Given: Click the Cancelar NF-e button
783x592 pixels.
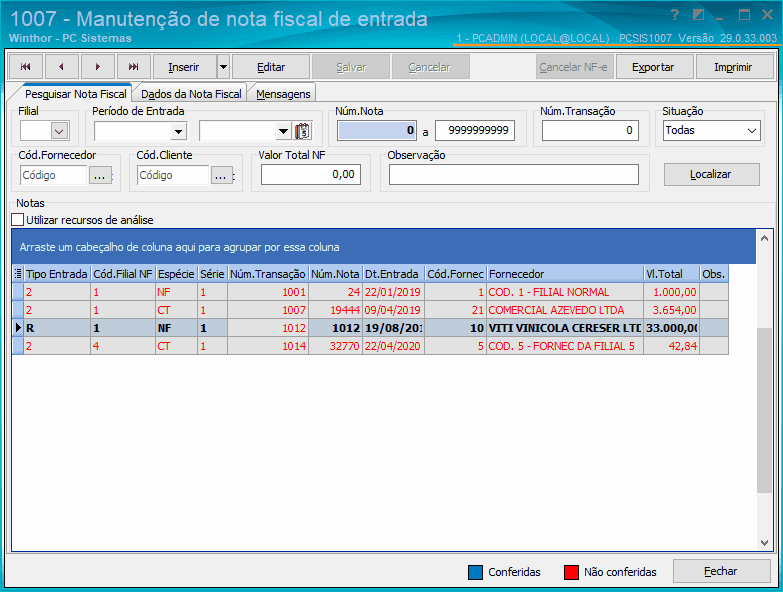Looking at the screenshot, I should [574, 67].
